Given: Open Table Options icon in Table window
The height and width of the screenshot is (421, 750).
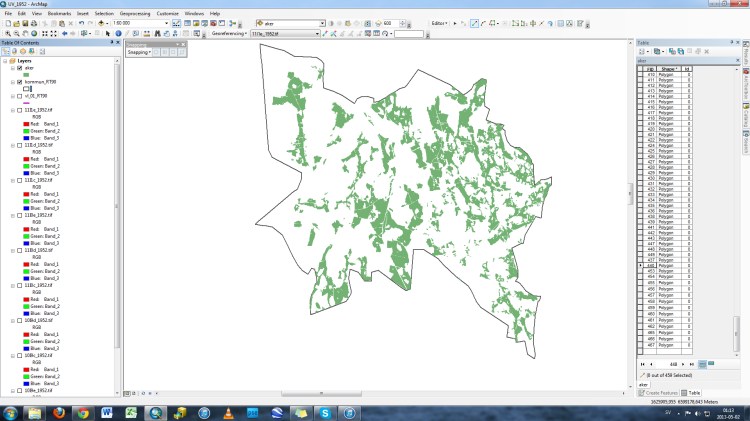Looking at the screenshot, I should (x=641, y=51).
